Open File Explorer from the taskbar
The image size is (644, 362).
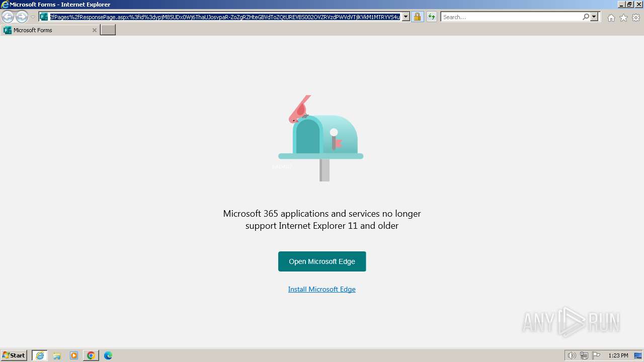click(57, 355)
